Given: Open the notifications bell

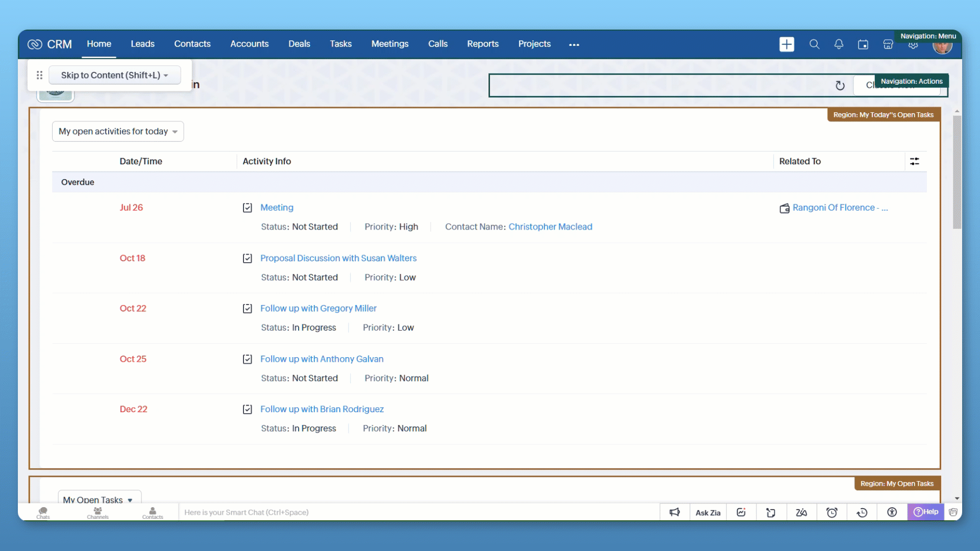Looking at the screenshot, I should [x=839, y=44].
